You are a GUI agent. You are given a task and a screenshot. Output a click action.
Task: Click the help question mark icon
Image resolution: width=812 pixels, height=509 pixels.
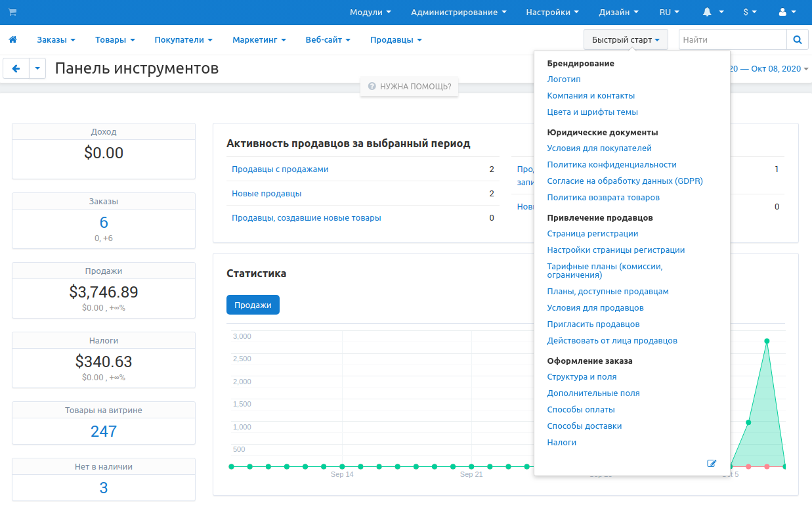[x=372, y=86]
